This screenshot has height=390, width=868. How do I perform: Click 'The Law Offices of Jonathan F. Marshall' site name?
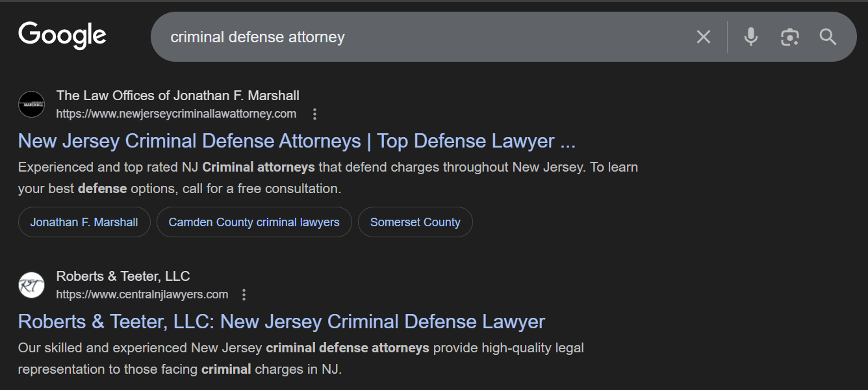coord(177,96)
